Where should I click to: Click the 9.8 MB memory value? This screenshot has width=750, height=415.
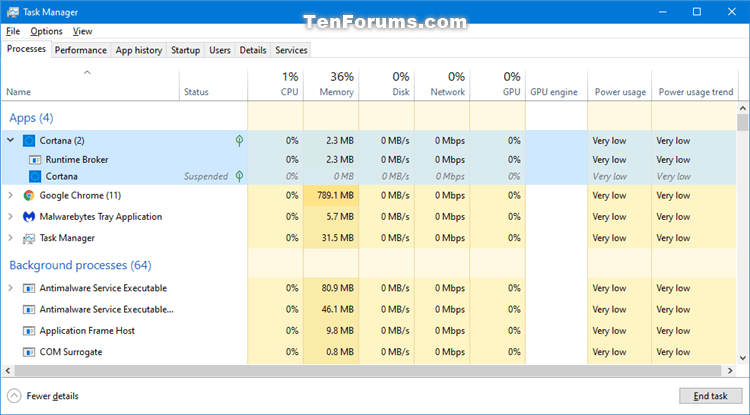(x=340, y=331)
